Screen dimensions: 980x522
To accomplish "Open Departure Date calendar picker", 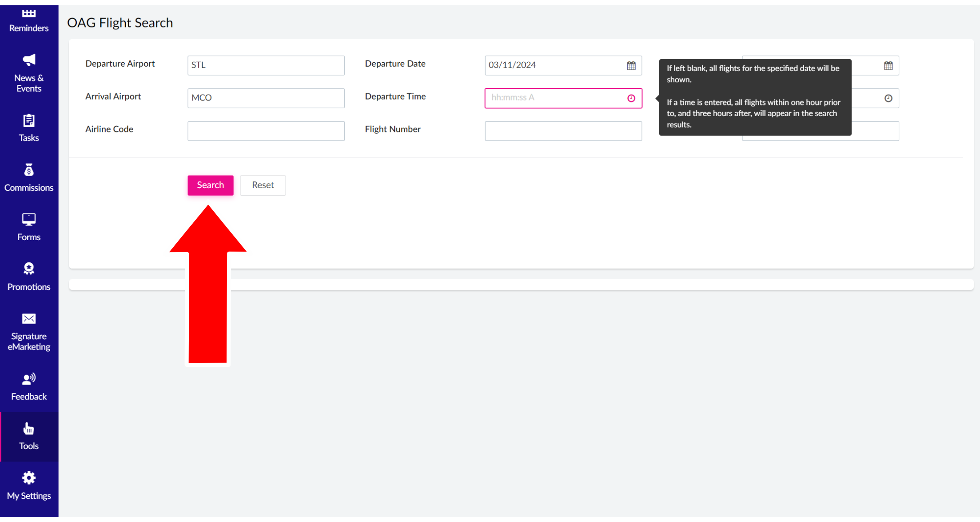I will click(631, 65).
